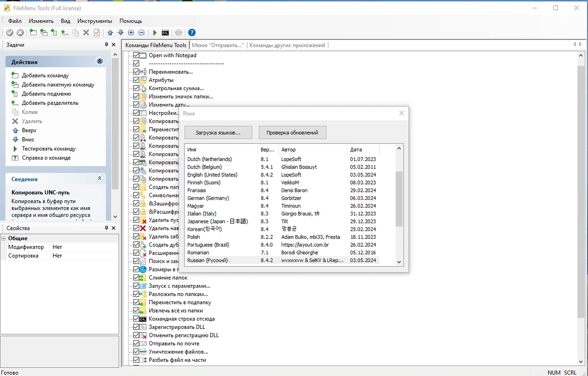Click the pin icon of Свойства panel

tap(107, 228)
